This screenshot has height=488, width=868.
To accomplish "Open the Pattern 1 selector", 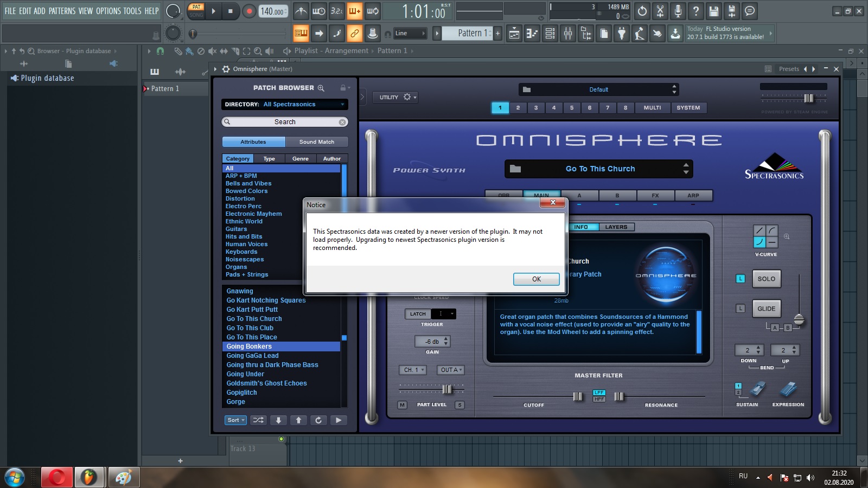I will pyautogui.click(x=468, y=33).
